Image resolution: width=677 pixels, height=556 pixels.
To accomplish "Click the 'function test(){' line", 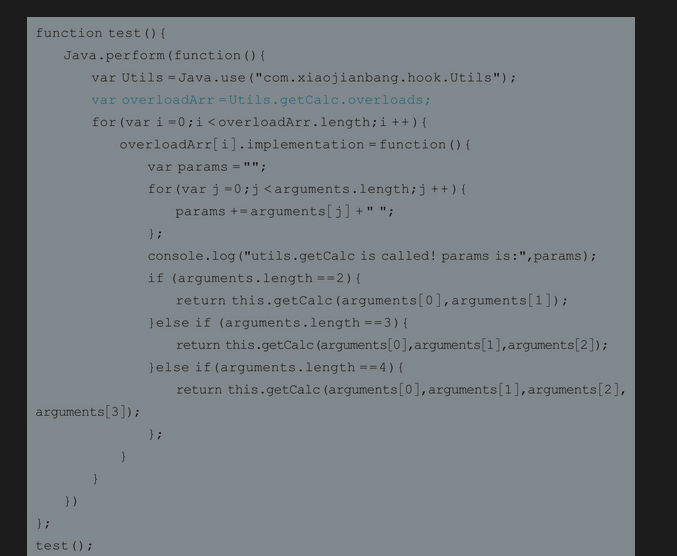I will [101, 33].
